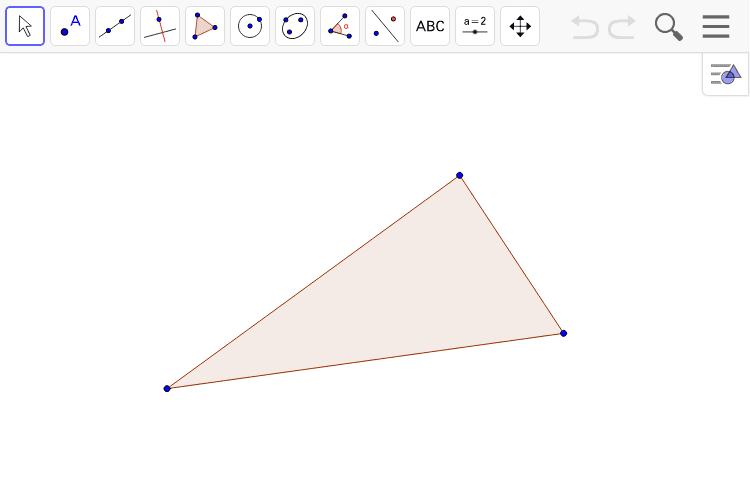
Task: Pick the Move Graphics View tool
Action: 519,26
